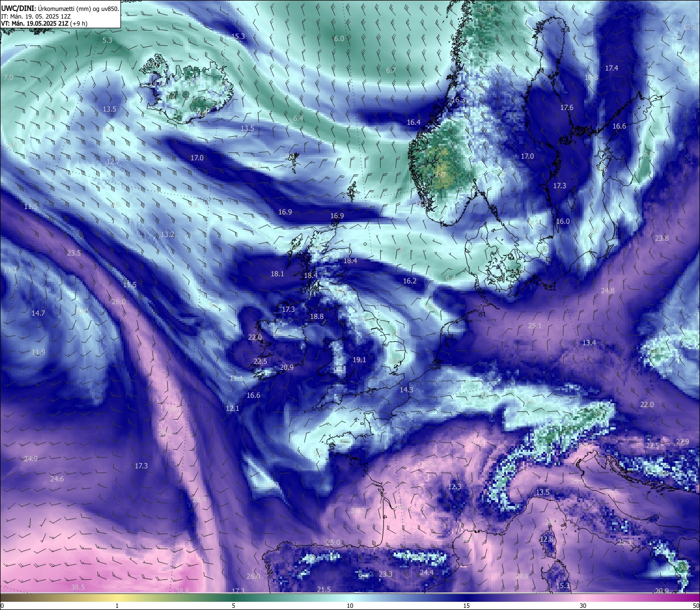Viewport: 700px width, 610px height.
Task: Click the 24.8 value label
Action: [608, 291]
